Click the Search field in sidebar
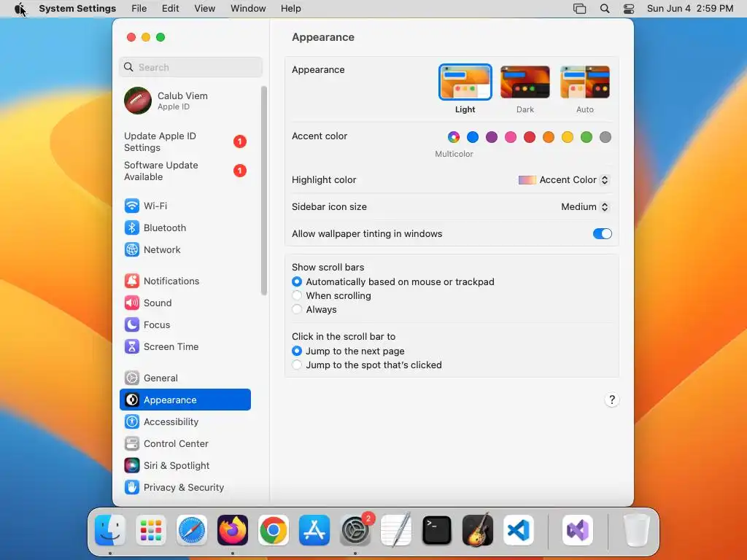This screenshot has height=560, width=747. pos(190,67)
